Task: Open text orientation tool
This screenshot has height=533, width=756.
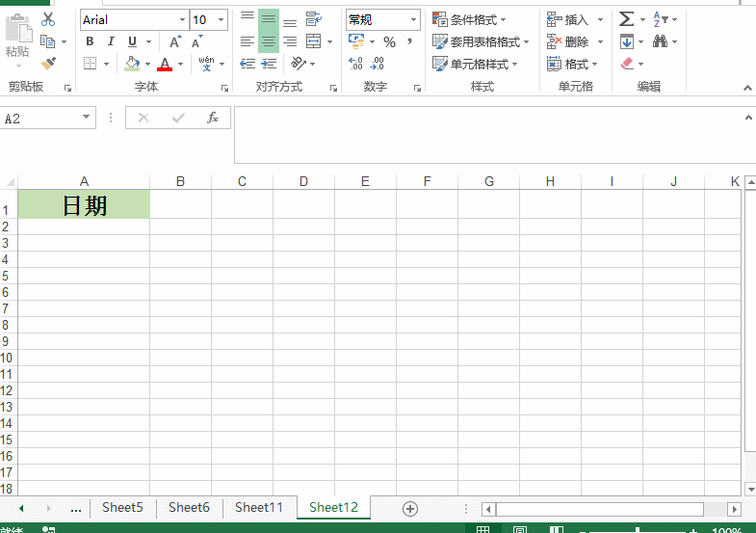Action: 298,64
